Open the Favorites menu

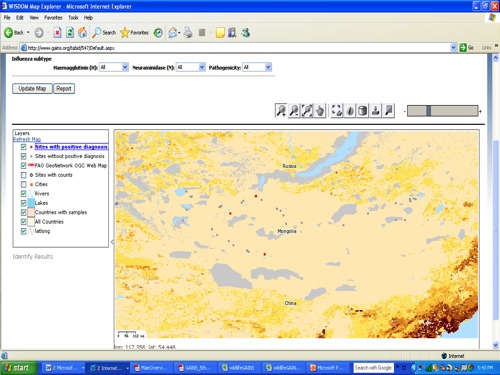pyautogui.click(x=53, y=18)
